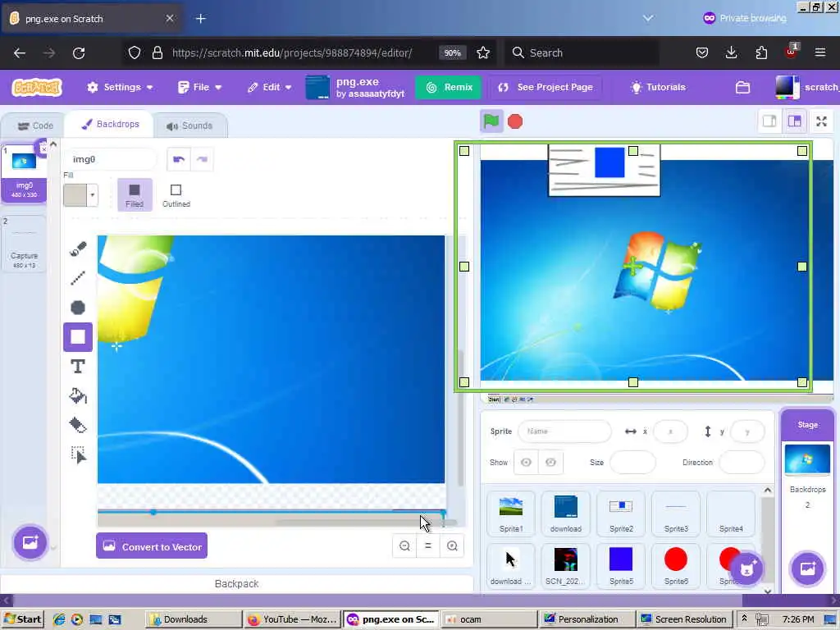Reset paint canvas zoom

428,546
